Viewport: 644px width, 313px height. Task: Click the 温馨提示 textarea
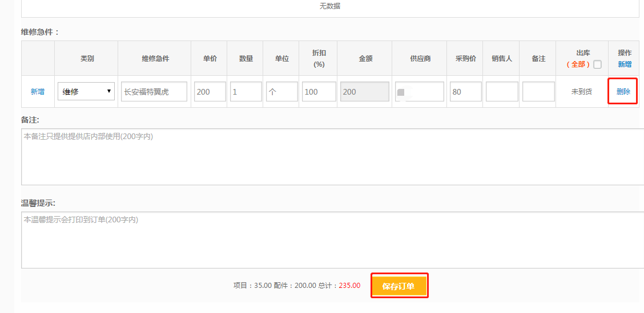331,239
